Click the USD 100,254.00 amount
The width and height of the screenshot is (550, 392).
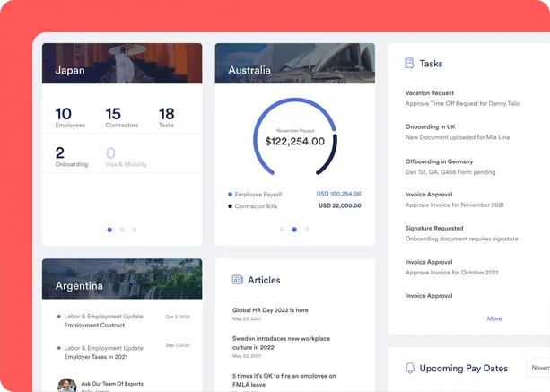tap(338, 194)
